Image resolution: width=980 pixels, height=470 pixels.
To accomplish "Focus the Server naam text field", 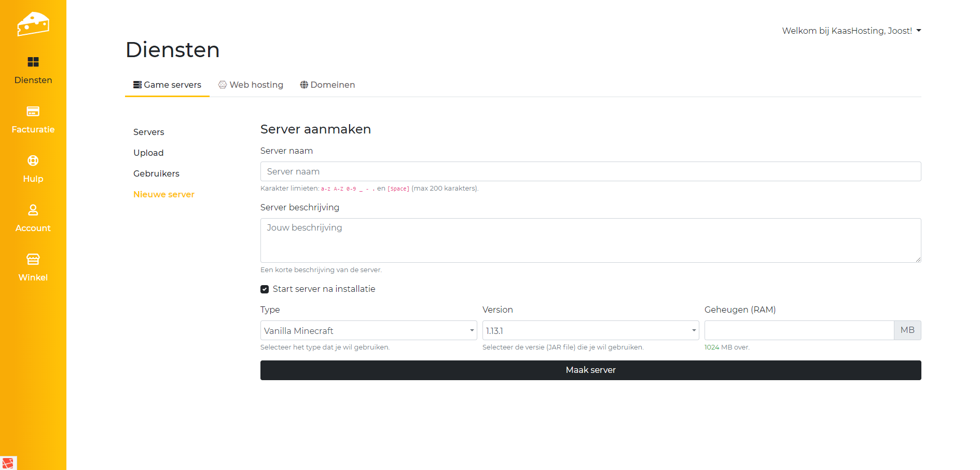I will 590,171.
